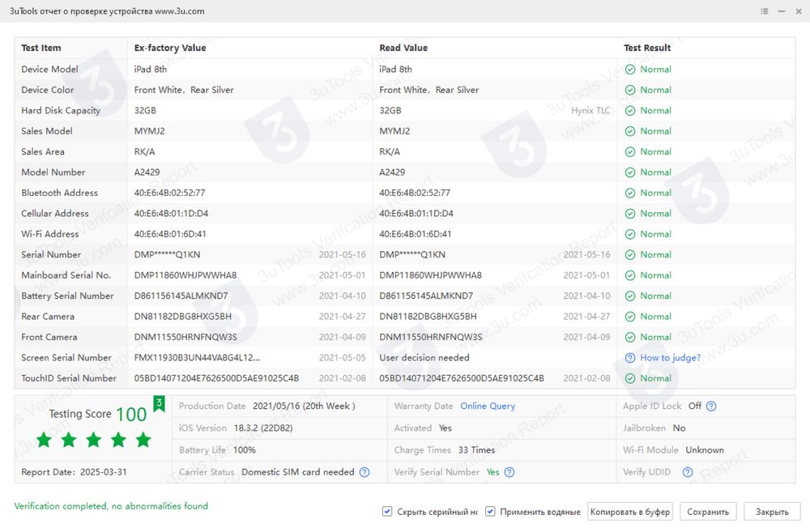Click the Ex-factory Value column header
The width and height of the screenshot is (810, 532).
(x=170, y=48)
